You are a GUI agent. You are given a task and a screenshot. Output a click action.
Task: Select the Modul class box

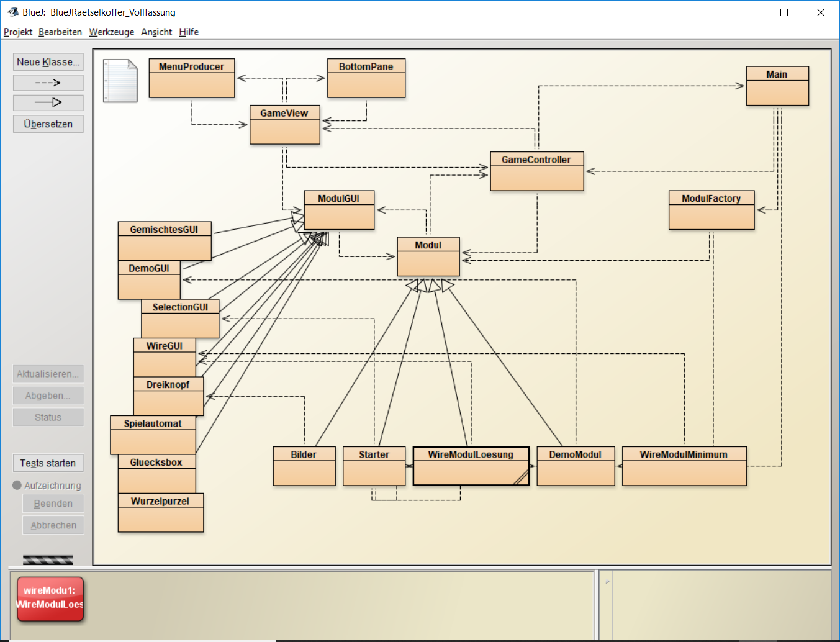tap(428, 257)
